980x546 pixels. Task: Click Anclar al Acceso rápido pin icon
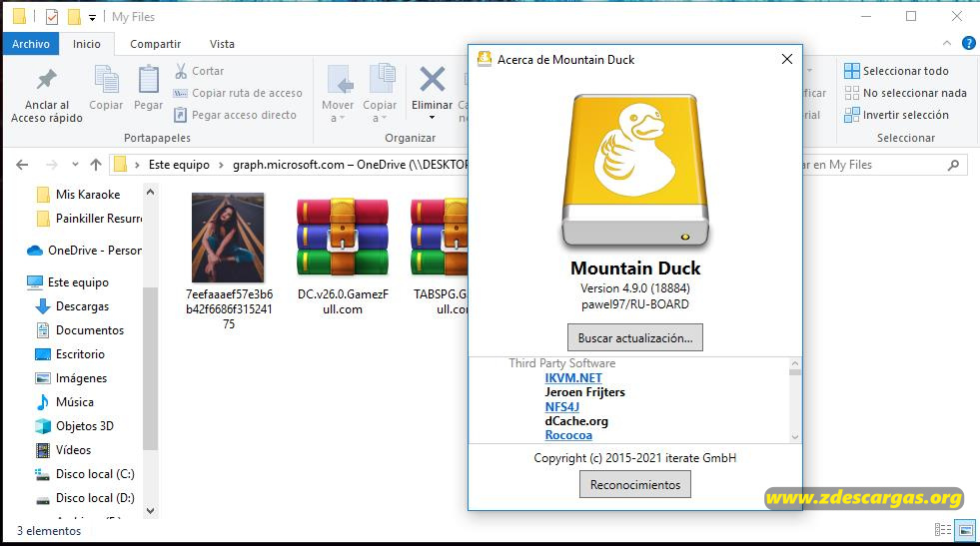click(46, 80)
